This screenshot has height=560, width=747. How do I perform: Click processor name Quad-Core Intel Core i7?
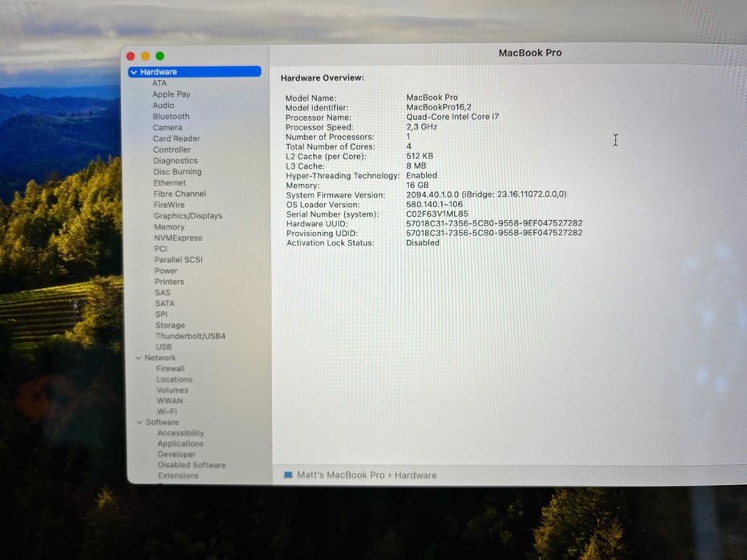[x=452, y=117]
